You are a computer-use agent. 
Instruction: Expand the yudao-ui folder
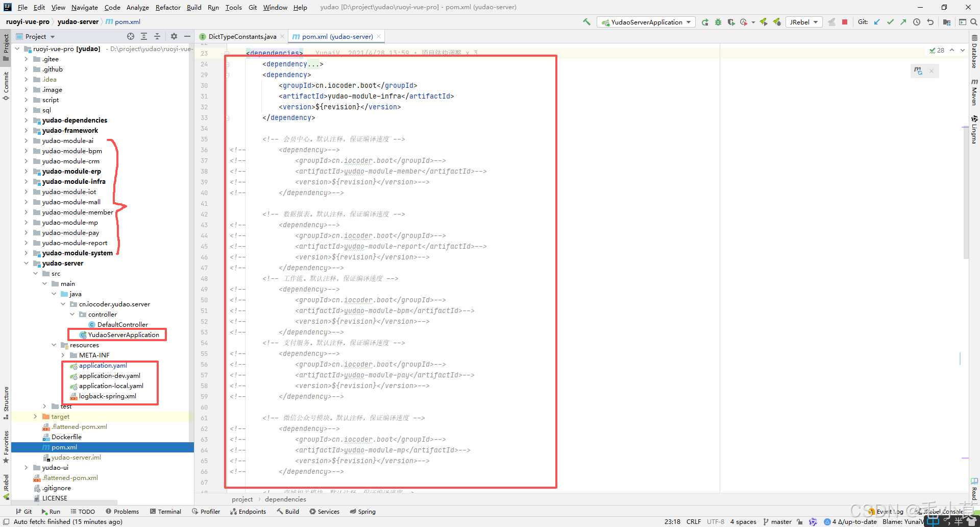pyautogui.click(x=26, y=468)
